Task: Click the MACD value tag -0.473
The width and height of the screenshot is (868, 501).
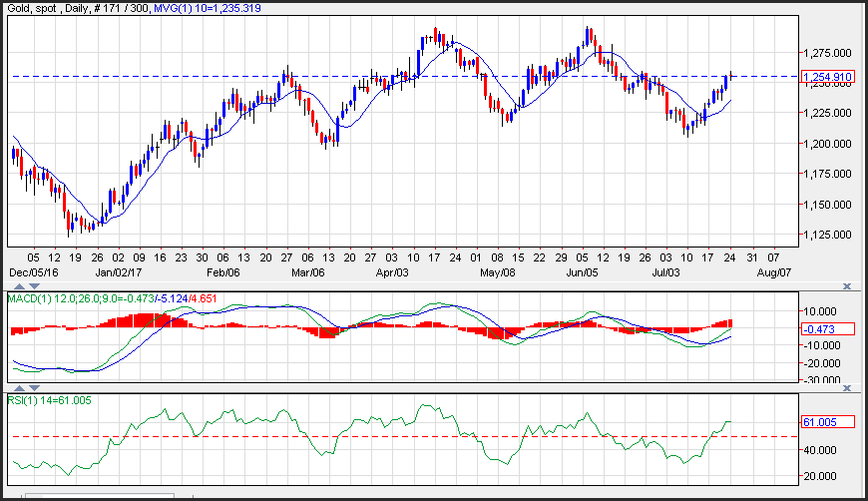Action: coord(827,329)
